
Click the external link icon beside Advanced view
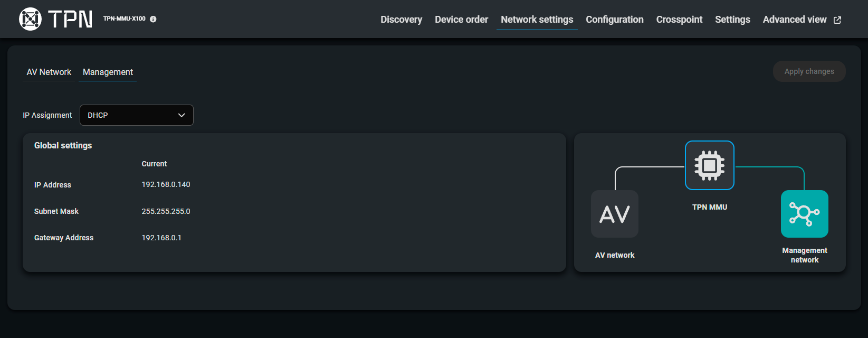point(837,20)
